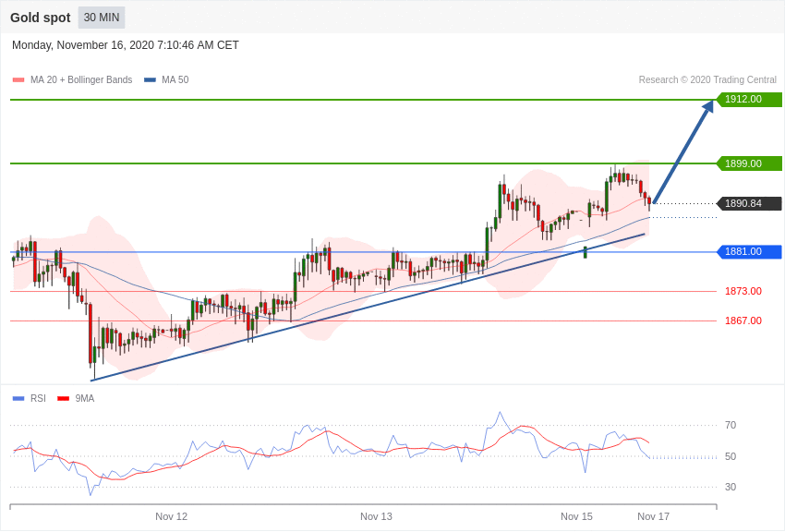
Task: Click the red 1873.00 support label
Action: [743, 291]
